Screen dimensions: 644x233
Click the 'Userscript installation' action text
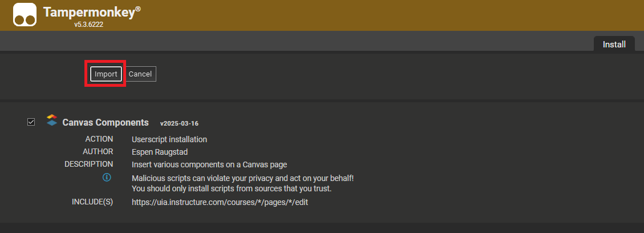169,139
